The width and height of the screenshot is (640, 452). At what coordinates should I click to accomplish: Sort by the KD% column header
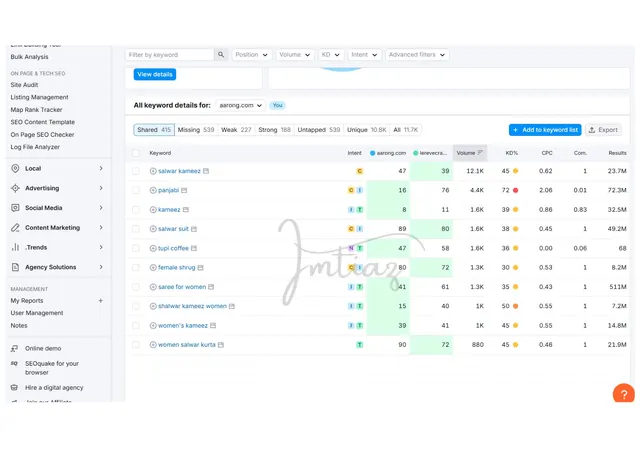pos(511,153)
